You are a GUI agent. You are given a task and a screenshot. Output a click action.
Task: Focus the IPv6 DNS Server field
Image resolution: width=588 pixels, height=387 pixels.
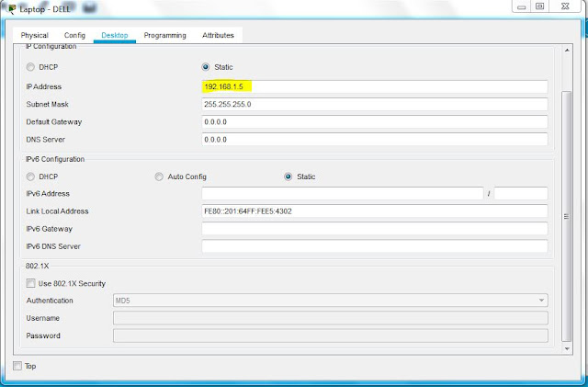tap(375, 246)
